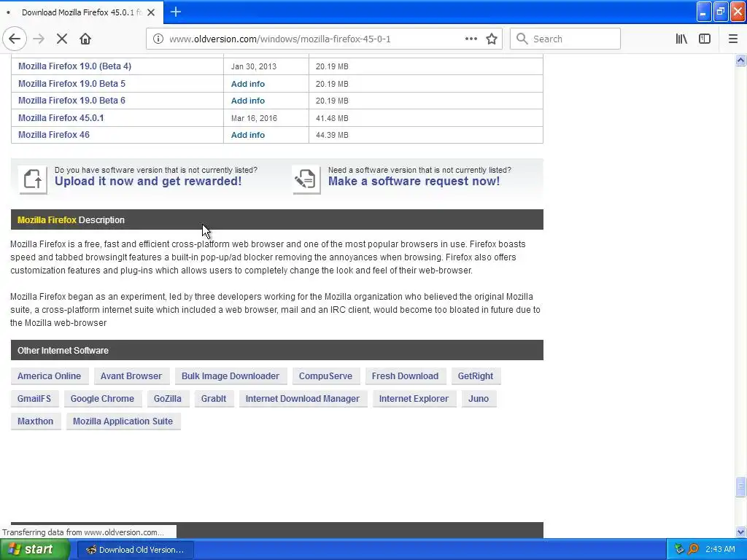Open a new tab with plus
The image size is (747, 560).
pyautogui.click(x=175, y=12)
